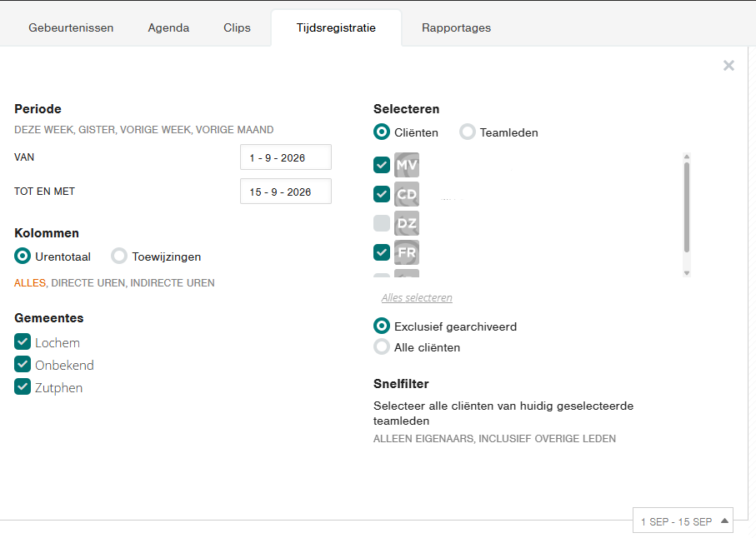Screen dimensions: 756x538
Task: Uncheck the CD client checkbox
Action: tap(382, 194)
